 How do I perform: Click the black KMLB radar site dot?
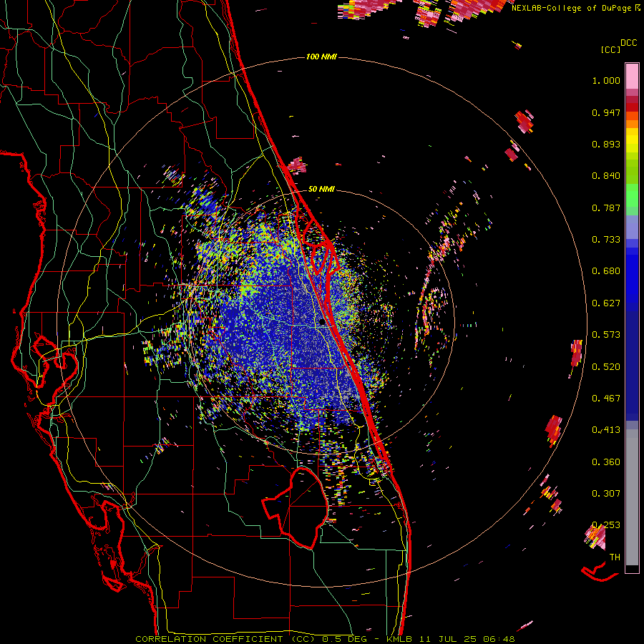[x=322, y=323]
